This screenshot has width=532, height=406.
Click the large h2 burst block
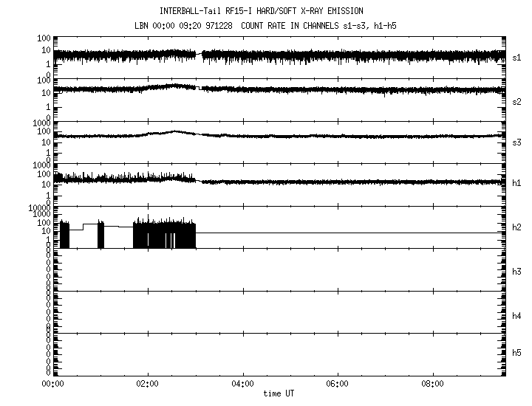[164, 233]
